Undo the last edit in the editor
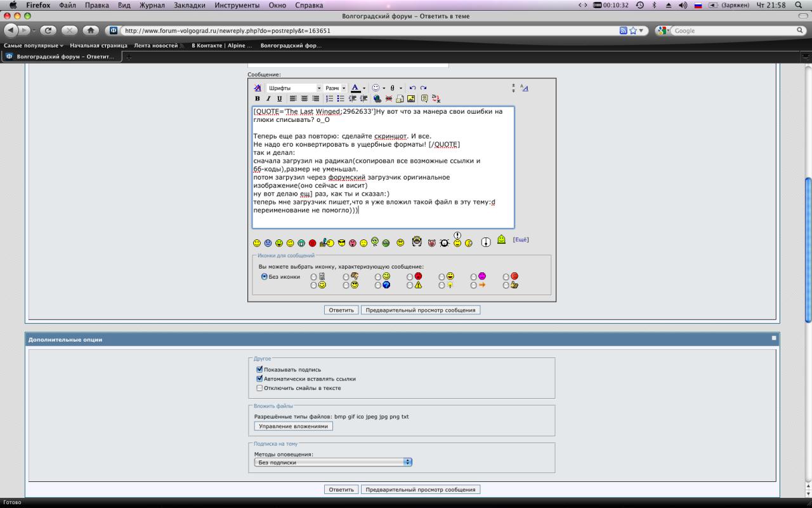This screenshot has width=812, height=508. pos(412,88)
